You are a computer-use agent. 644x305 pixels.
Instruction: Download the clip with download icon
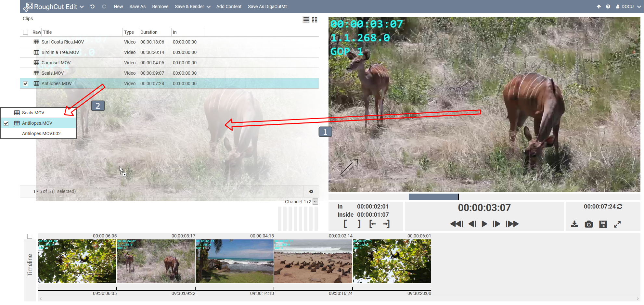coord(574,224)
